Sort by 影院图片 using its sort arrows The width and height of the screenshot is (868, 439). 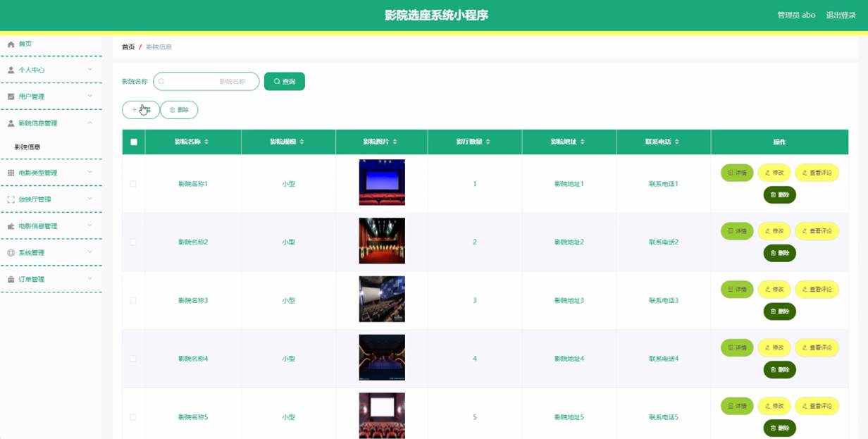pos(395,142)
